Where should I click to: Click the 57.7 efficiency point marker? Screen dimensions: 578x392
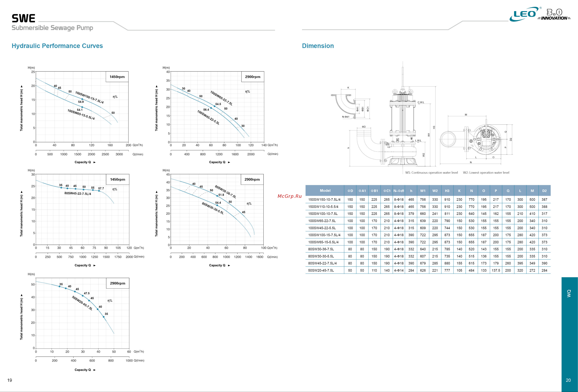point(99,191)
